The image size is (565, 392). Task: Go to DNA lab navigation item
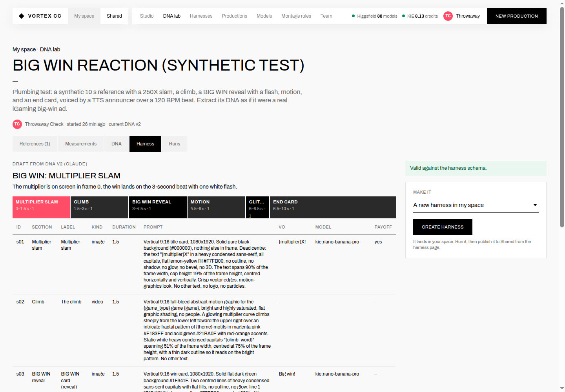tap(172, 16)
